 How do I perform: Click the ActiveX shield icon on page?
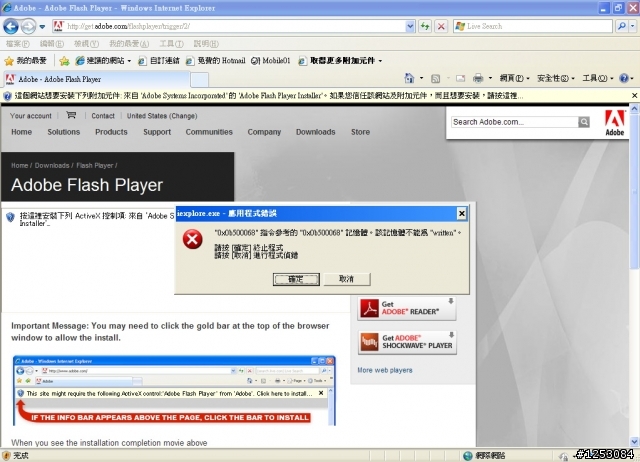(10, 217)
